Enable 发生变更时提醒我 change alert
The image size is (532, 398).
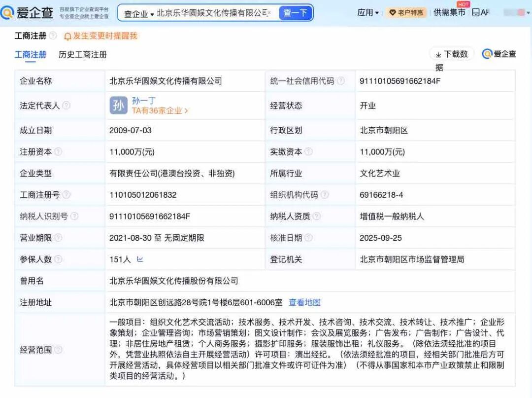[x=100, y=36]
